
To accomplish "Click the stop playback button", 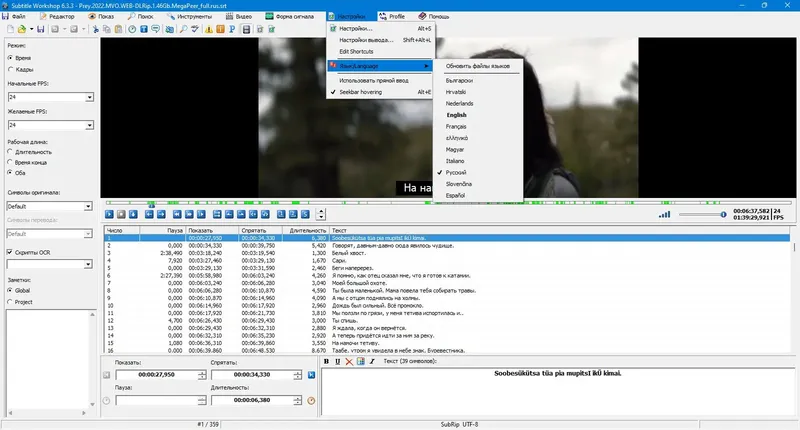I will [121, 214].
